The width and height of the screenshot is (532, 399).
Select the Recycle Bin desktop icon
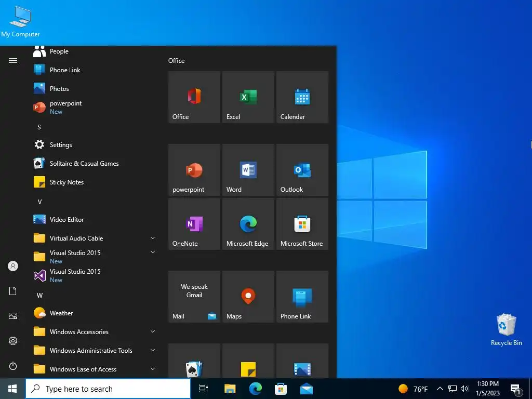(506, 329)
